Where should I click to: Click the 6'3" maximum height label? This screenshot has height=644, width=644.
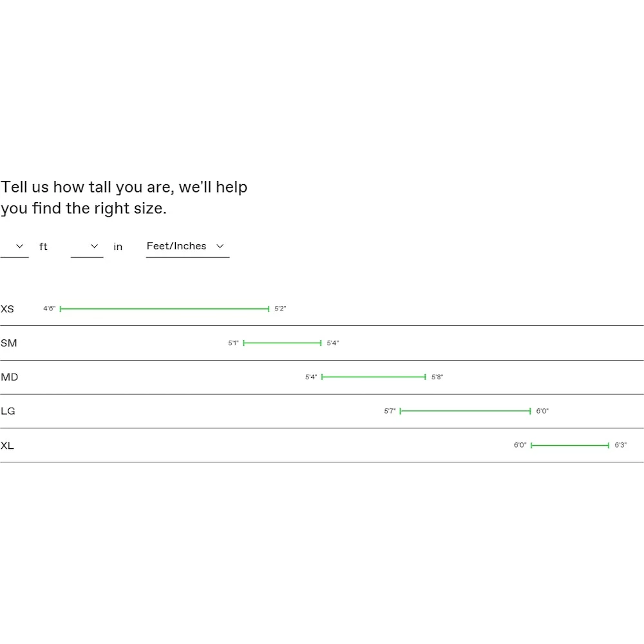click(x=620, y=446)
